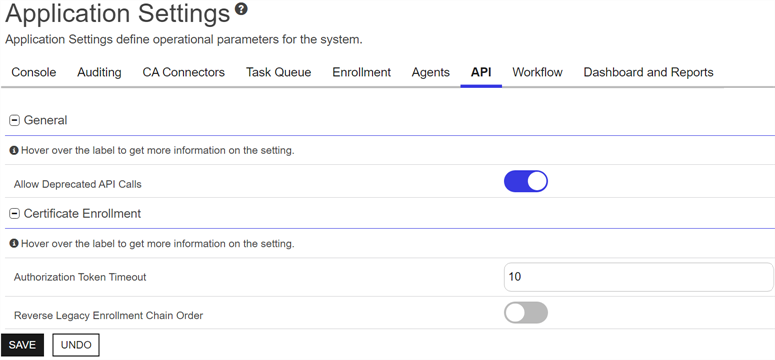Open the Dashboard and Reports tab
The image size is (775, 360).
pos(648,72)
